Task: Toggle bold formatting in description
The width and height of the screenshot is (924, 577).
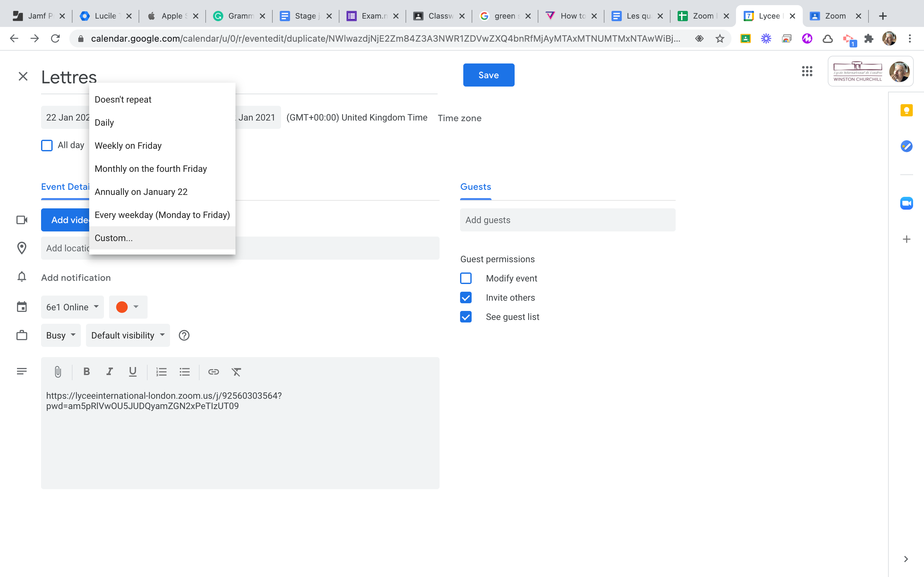Action: pyautogui.click(x=87, y=372)
